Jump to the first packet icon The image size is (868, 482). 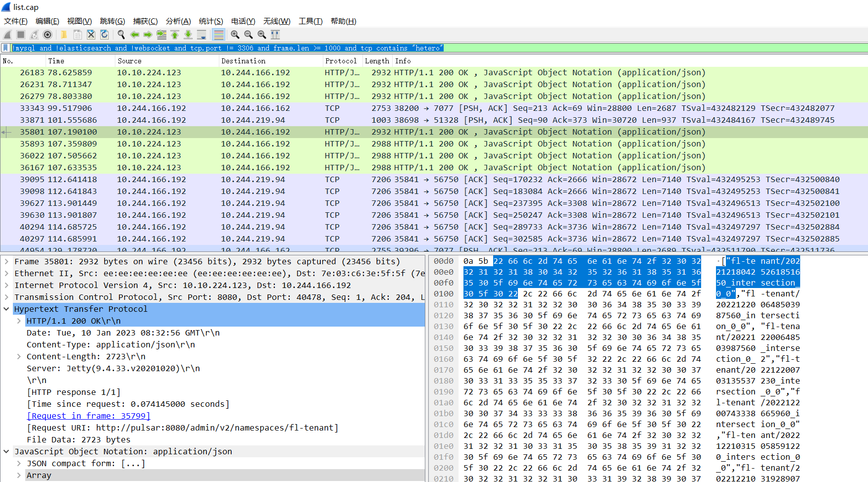(175, 35)
